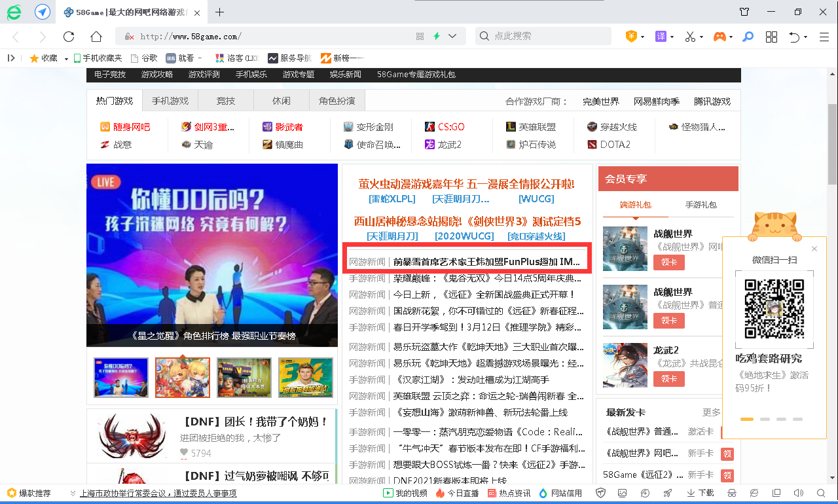The width and height of the screenshot is (838, 504).
Task: Click the first 战舰世界 领卡 button
Action: click(x=669, y=262)
